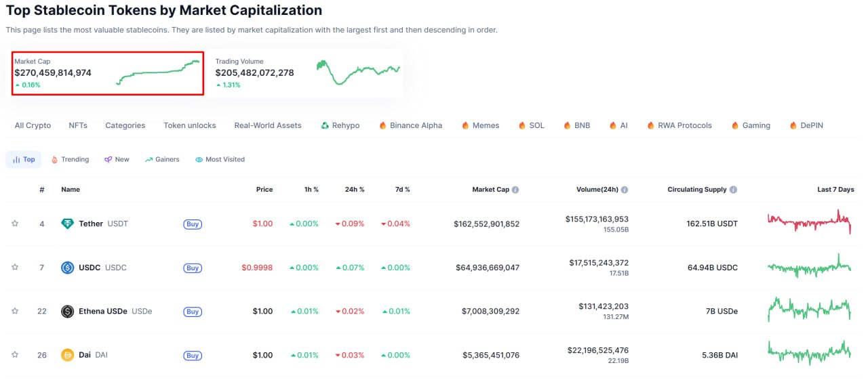
Task: Buy Dai using its Buy button
Action: (x=193, y=356)
